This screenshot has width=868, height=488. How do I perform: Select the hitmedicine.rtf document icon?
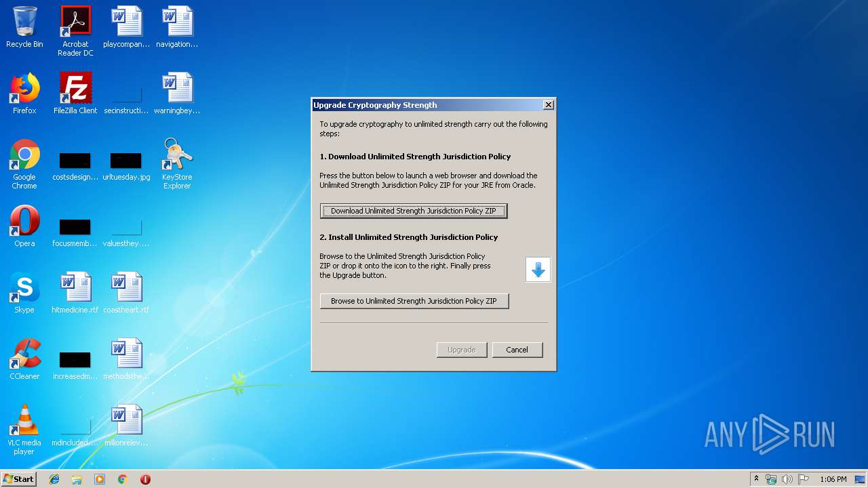point(75,293)
